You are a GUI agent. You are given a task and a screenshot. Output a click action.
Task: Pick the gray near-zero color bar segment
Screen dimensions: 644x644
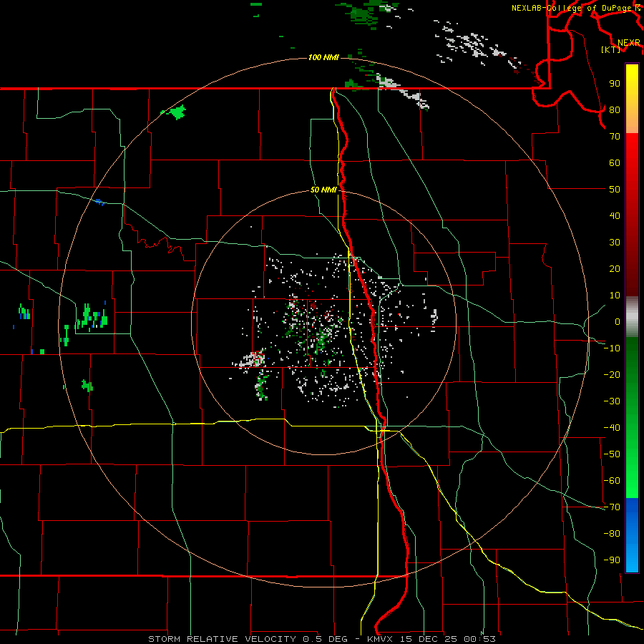(632, 317)
